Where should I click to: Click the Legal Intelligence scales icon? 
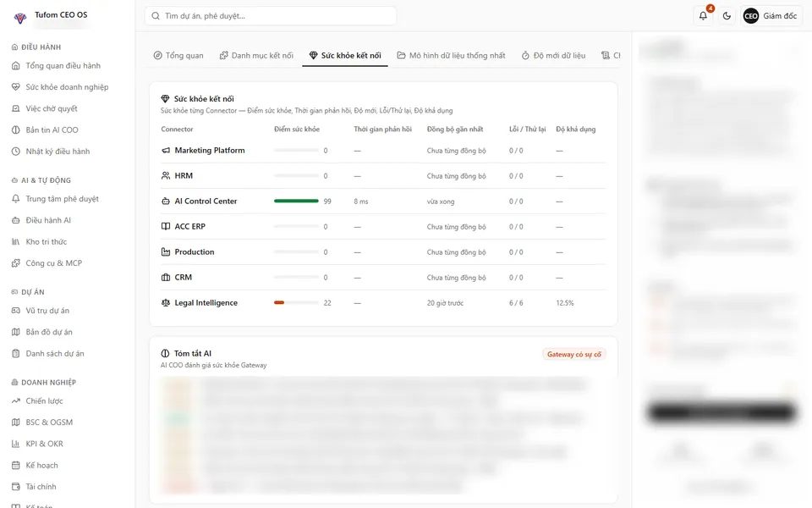click(166, 303)
